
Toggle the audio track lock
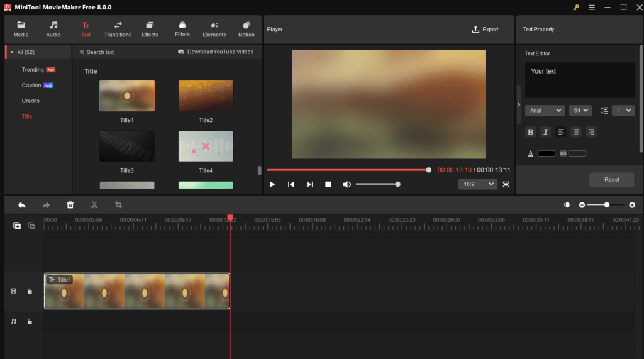[x=30, y=322]
